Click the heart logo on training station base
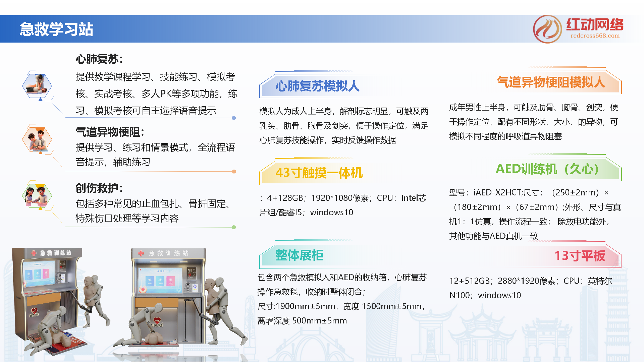 (35, 311)
